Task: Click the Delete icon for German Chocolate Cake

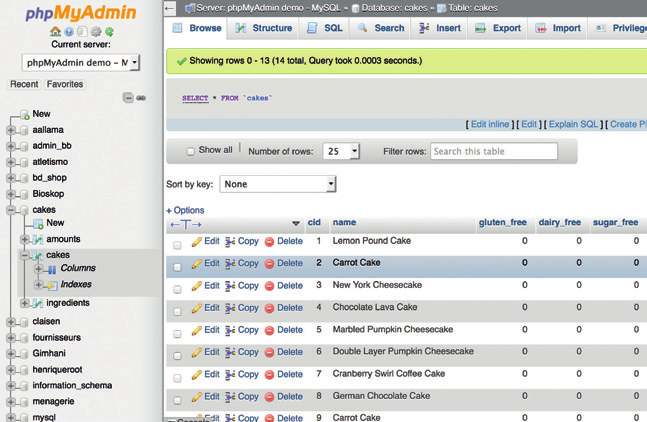Action: [269, 397]
